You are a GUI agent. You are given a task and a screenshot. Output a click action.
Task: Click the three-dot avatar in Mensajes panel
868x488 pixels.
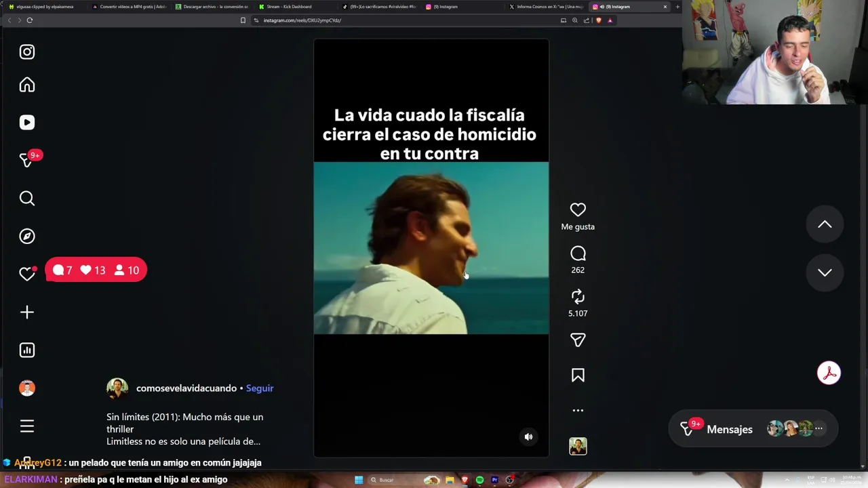coord(819,428)
